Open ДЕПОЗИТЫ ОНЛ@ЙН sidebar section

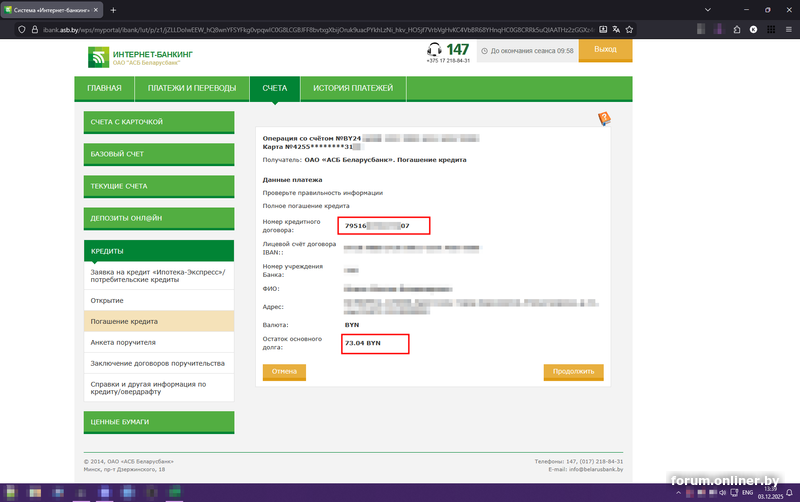159,218
